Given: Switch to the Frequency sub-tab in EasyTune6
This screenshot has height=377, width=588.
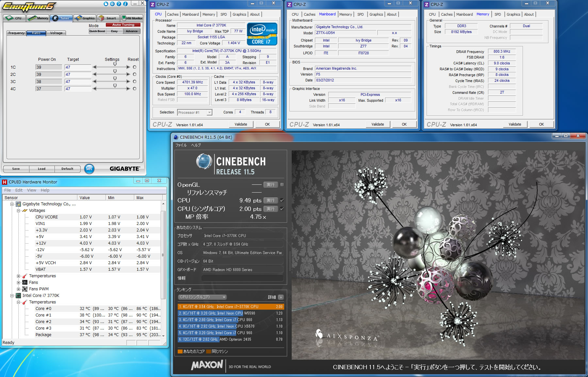Looking at the screenshot, I should pos(16,33).
